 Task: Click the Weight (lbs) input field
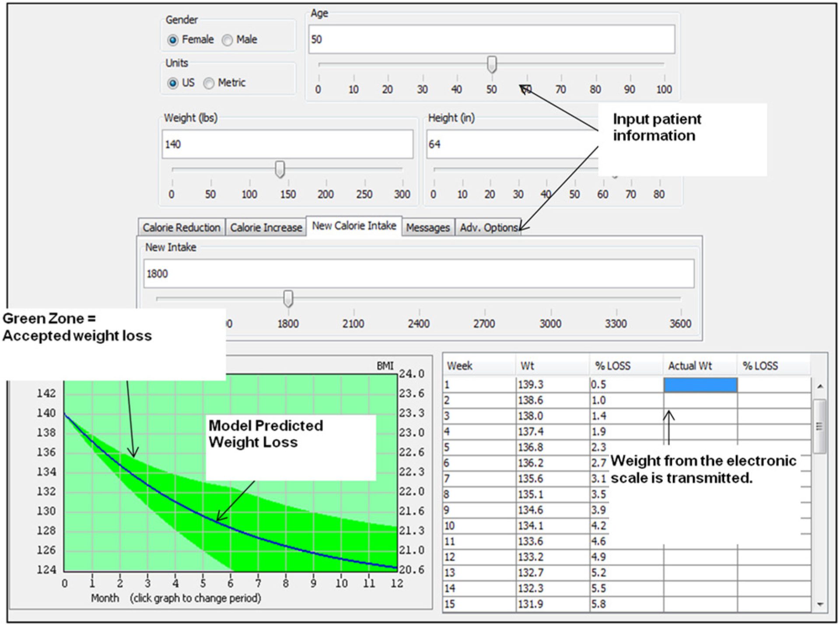pos(287,144)
